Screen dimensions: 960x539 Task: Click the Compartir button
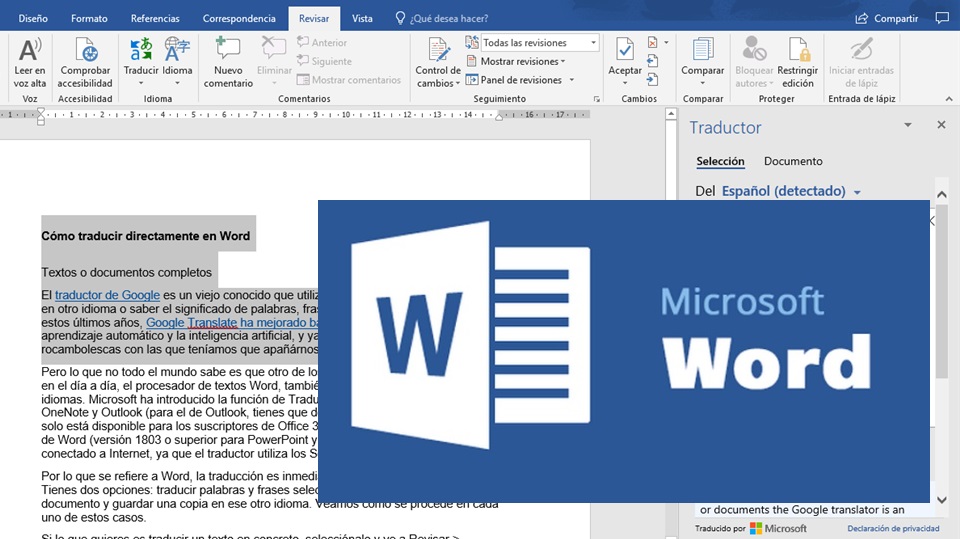pyautogui.click(x=887, y=18)
